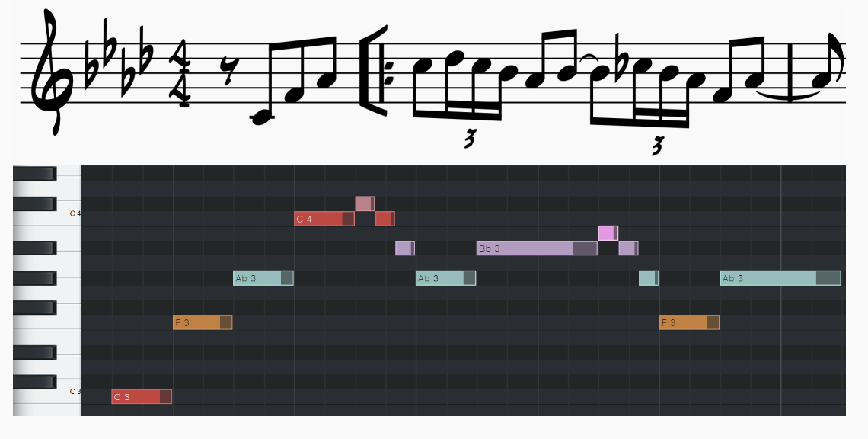The width and height of the screenshot is (868, 439).
Task: Click the eighth rest in the score
Action: pos(228,71)
